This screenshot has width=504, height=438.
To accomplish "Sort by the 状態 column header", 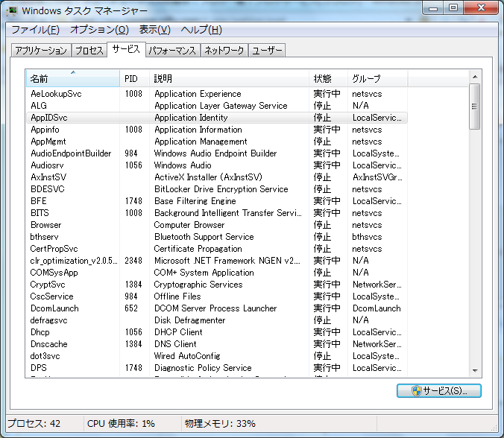I will 328,78.
